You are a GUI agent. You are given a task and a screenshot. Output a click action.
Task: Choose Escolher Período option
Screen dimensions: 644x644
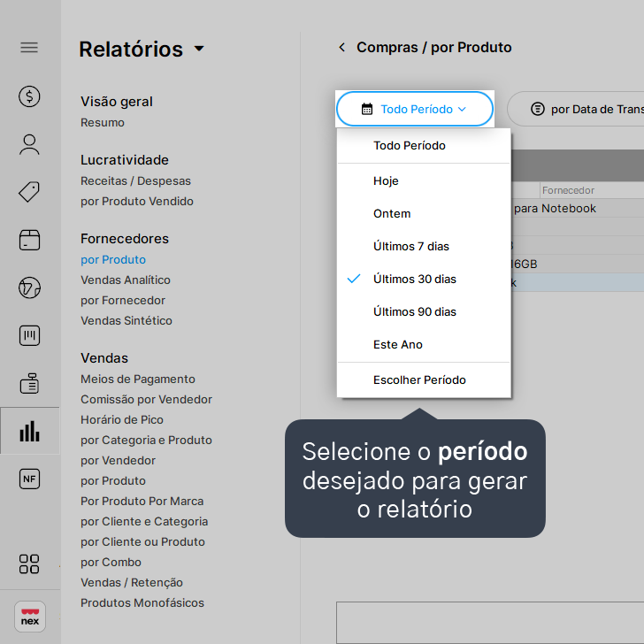click(424, 380)
